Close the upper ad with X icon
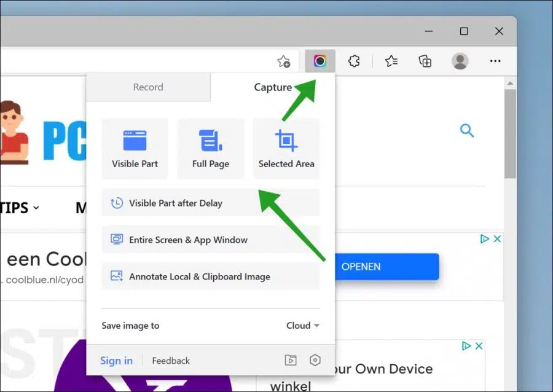 click(497, 238)
